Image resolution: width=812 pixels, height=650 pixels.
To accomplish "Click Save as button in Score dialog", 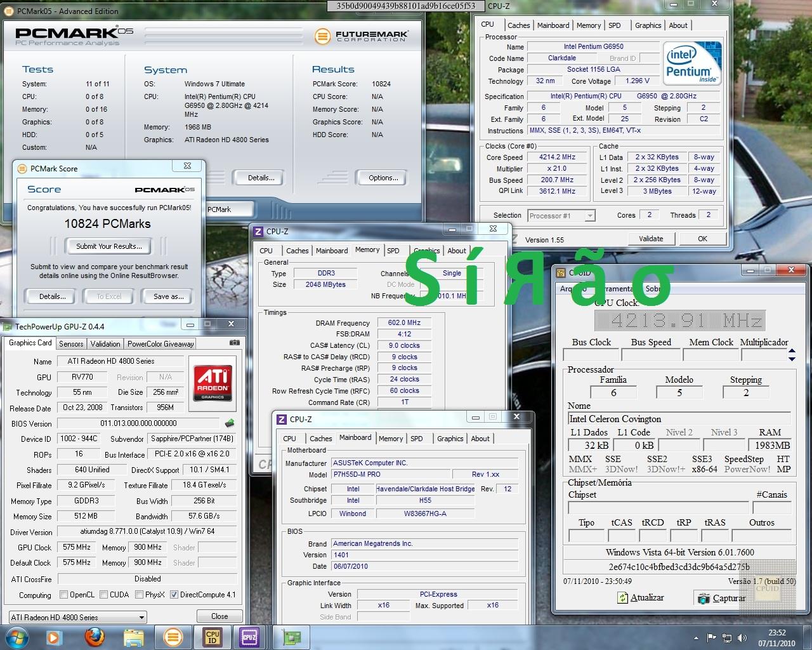I will click(x=169, y=296).
